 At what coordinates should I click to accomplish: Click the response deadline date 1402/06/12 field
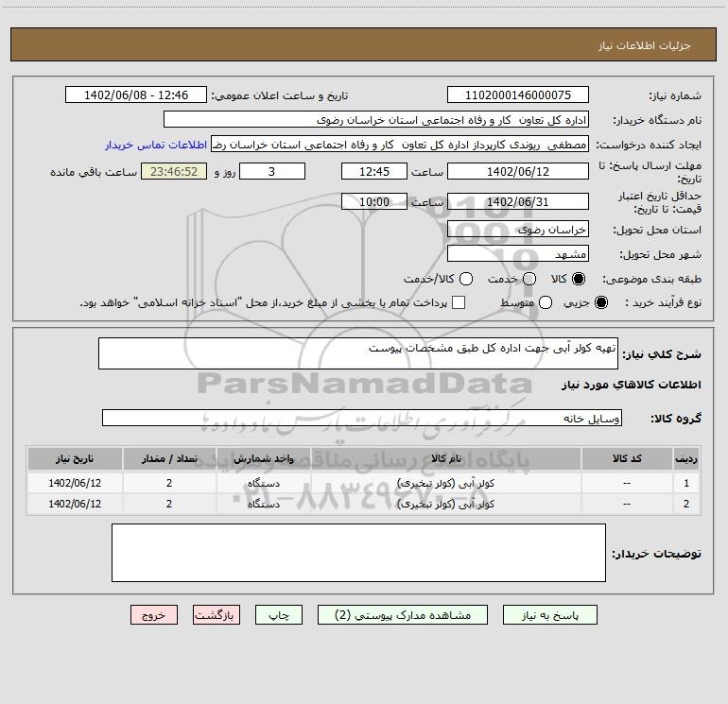pos(518,171)
